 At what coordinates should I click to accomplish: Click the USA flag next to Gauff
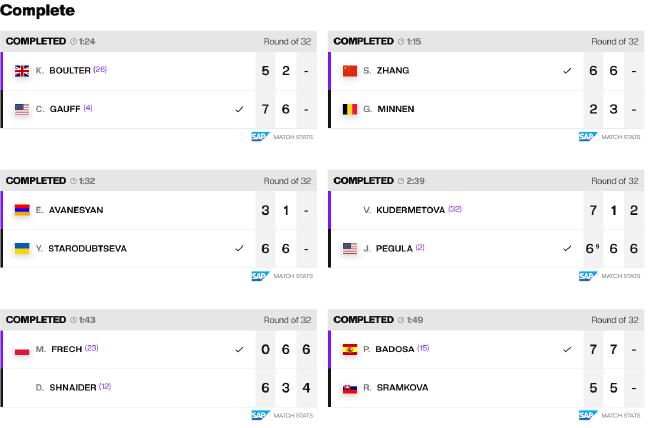pos(22,109)
